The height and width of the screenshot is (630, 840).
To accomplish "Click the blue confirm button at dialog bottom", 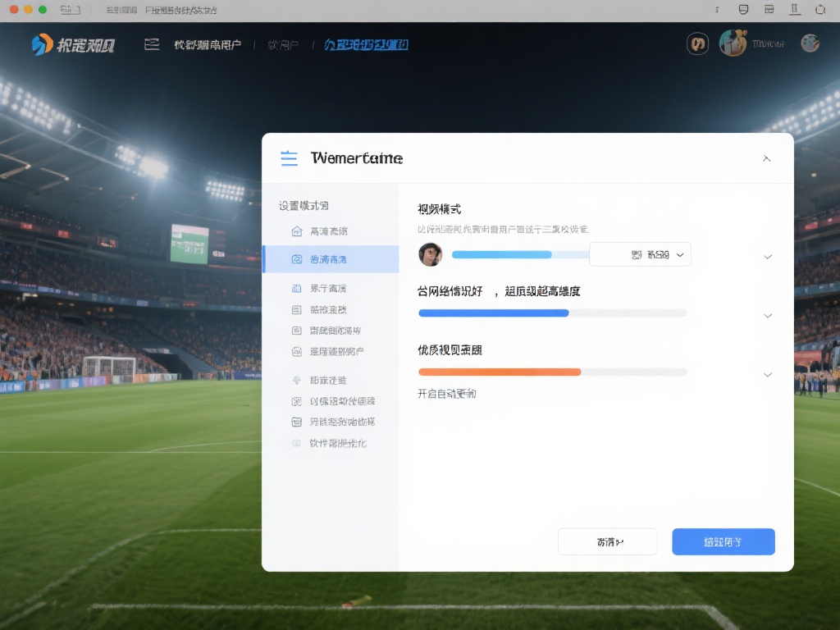I will click(x=723, y=541).
